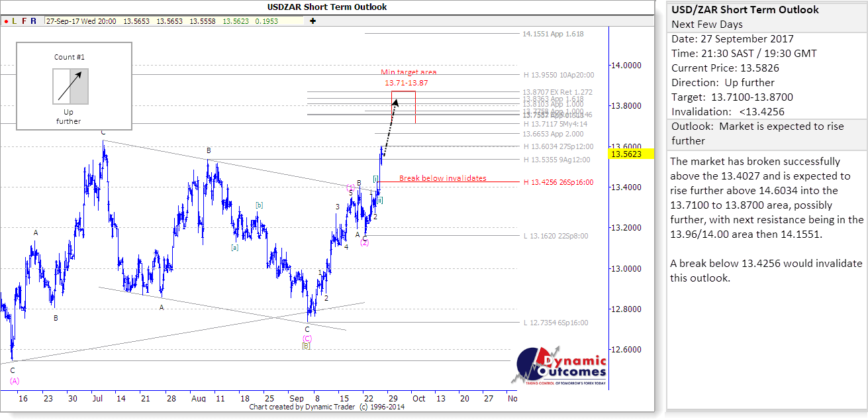868x420 pixels.
Task: Click the 13.8707 EX Ret 1.272 label
Action: click(556, 92)
